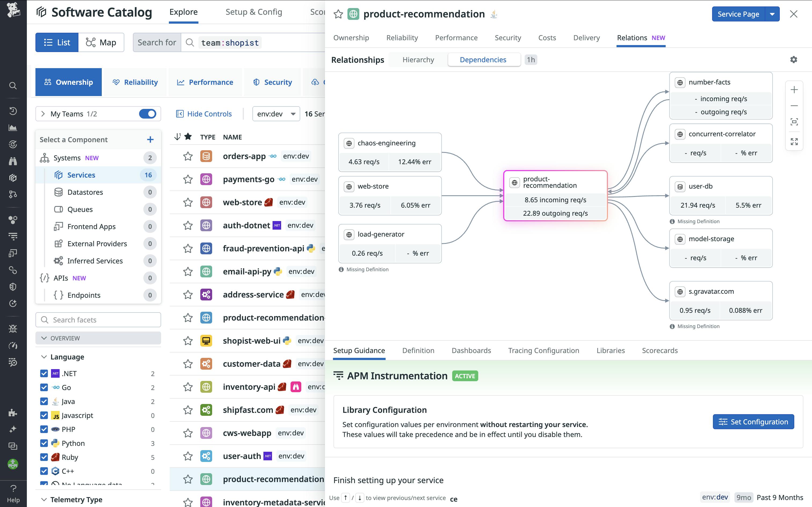This screenshot has width=812, height=507.
Task: Click the bug-shaped error tracking sidebar icon
Action: tap(13, 329)
